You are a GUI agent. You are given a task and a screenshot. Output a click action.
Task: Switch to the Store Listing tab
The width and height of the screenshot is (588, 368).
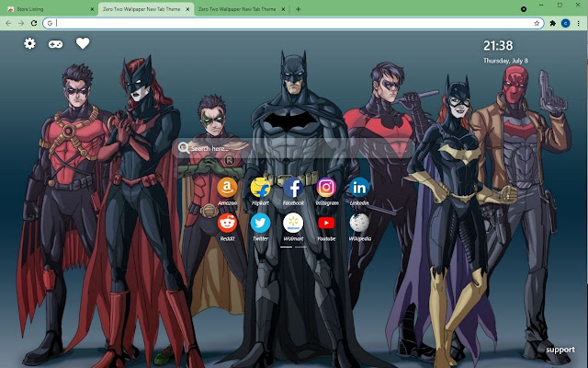coord(50,9)
